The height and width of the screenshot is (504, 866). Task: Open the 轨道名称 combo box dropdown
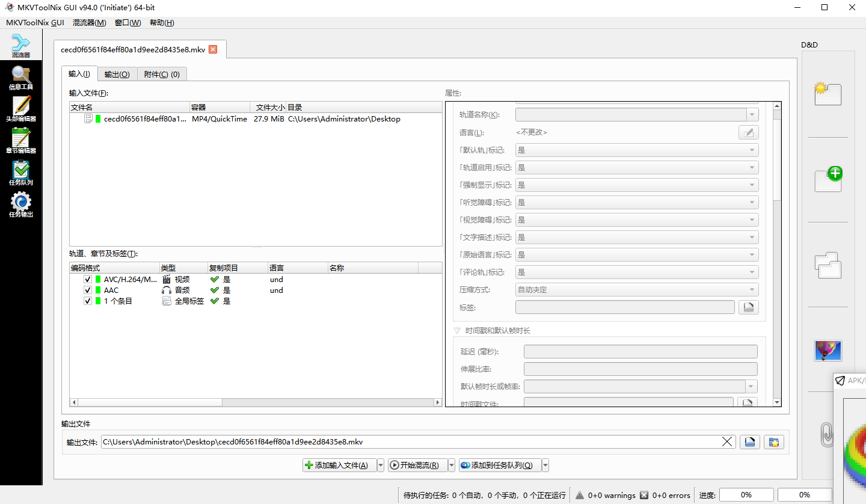coord(752,115)
